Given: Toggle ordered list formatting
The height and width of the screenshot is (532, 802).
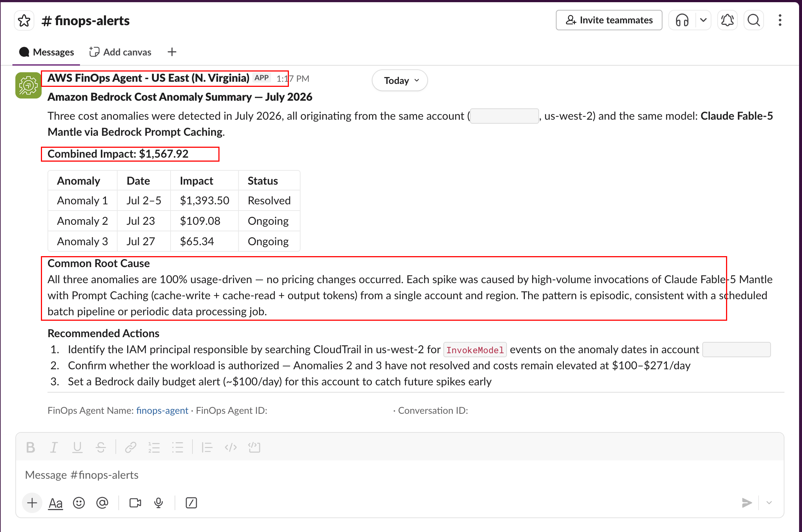Looking at the screenshot, I should (154, 447).
